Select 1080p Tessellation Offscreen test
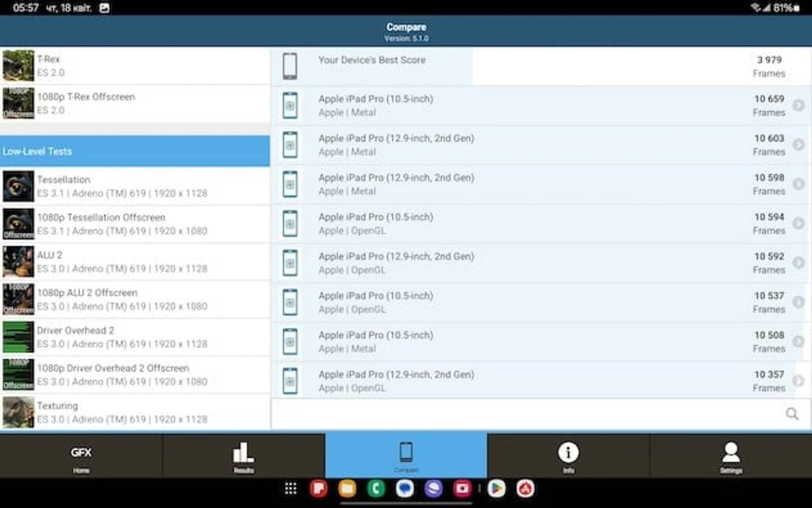 tap(135, 224)
